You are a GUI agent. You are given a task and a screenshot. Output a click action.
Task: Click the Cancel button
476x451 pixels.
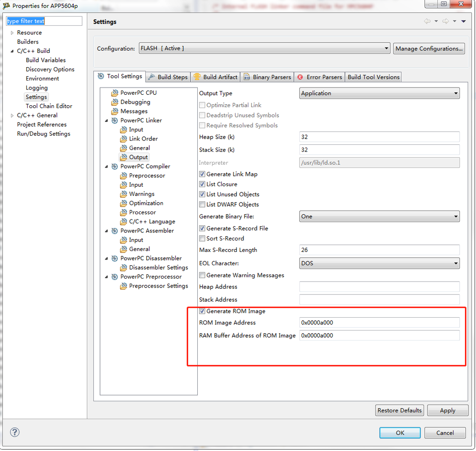click(x=445, y=433)
